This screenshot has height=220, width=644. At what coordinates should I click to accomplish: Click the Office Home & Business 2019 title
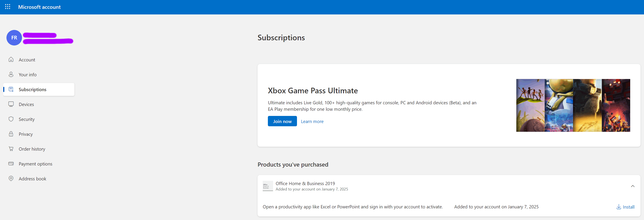pyautogui.click(x=305, y=183)
